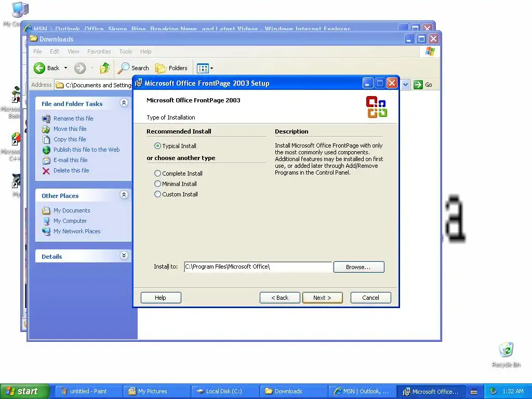
Task: Open the Back history dropdown arrow
Action: pyautogui.click(x=66, y=68)
